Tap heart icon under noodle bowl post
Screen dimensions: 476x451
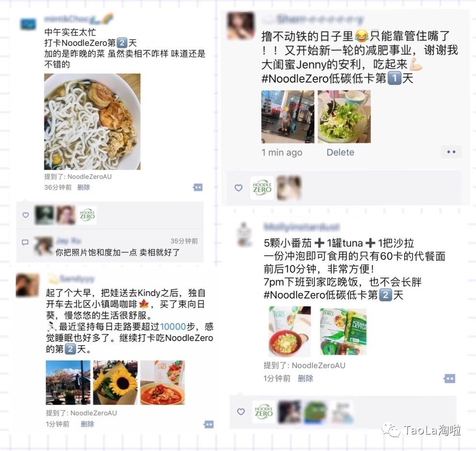26,215
